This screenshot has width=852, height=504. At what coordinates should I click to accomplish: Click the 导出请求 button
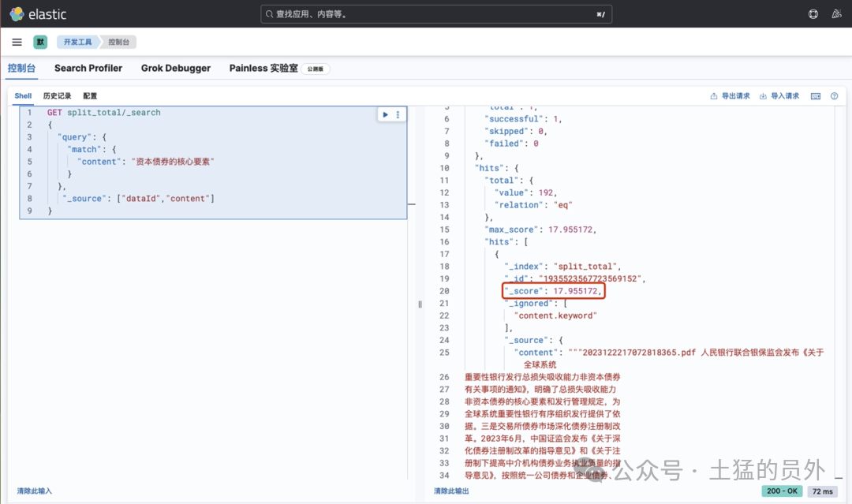tap(730, 96)
